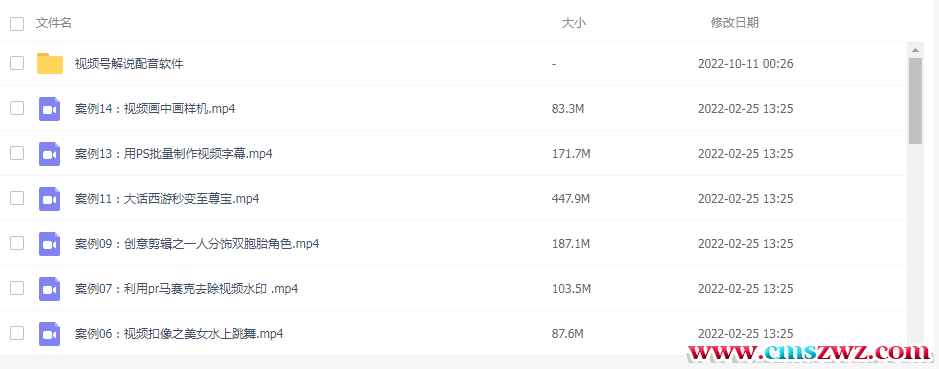Check the box for 视频号解说配音软件 folder
The image size is (939, 369).
click(17, 63)
